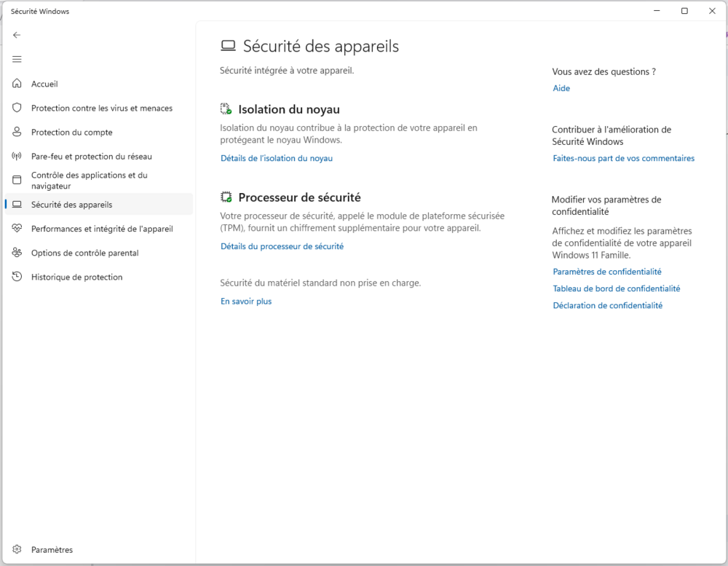
Task: Open Détails de l'isolation du noyau
Action: point(277,158)
